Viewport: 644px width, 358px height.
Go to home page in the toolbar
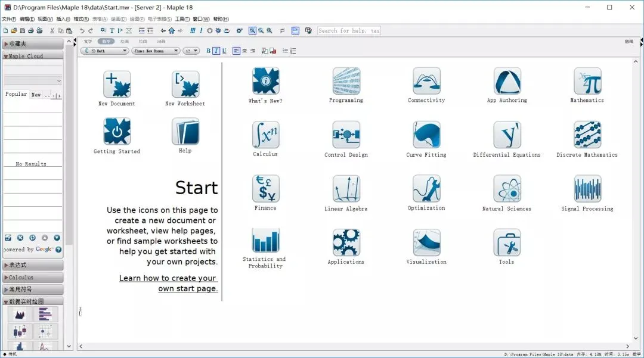[172, 30]
